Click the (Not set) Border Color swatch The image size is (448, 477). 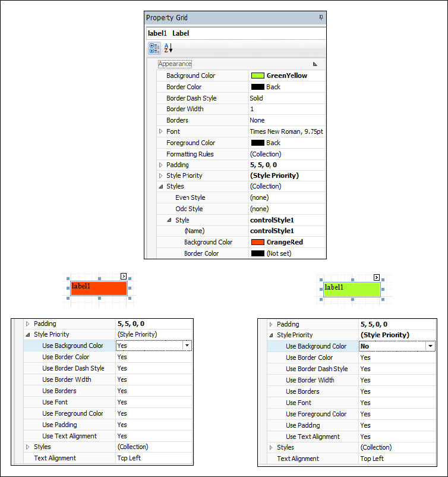point(258,253)
